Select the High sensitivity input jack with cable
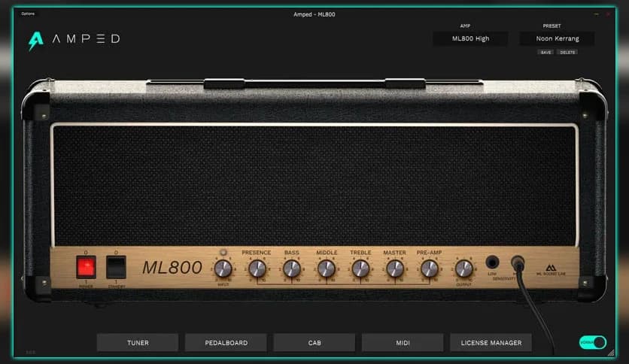629x364 pixels. tap(518, 262)
